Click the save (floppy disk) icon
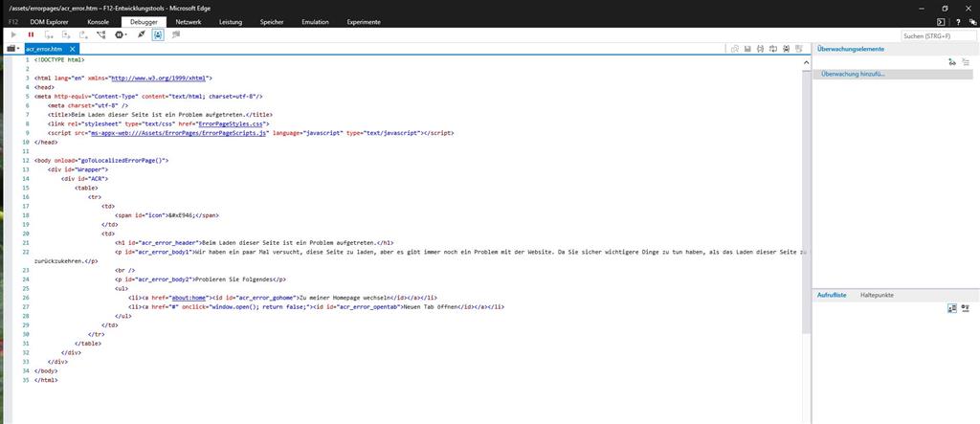Image resolution: width=980 pixels, height=424 pixels. point(747,49)
